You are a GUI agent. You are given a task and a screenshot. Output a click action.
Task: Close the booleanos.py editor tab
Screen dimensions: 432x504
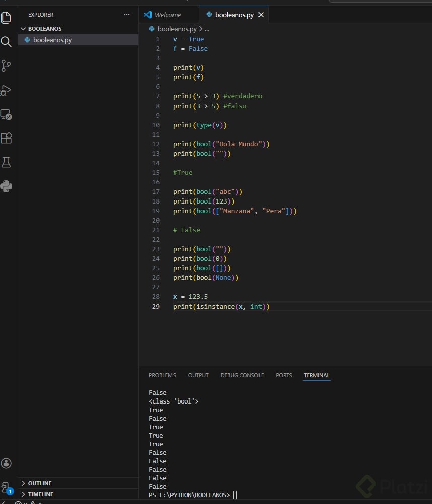pyautogui.click(x=261, y=15)
